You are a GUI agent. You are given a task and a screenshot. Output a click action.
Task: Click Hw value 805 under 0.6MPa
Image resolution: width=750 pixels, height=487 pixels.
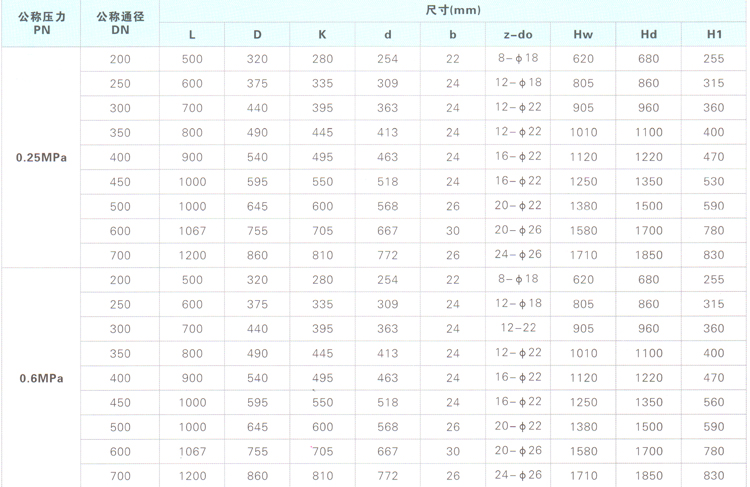(583, 304)
